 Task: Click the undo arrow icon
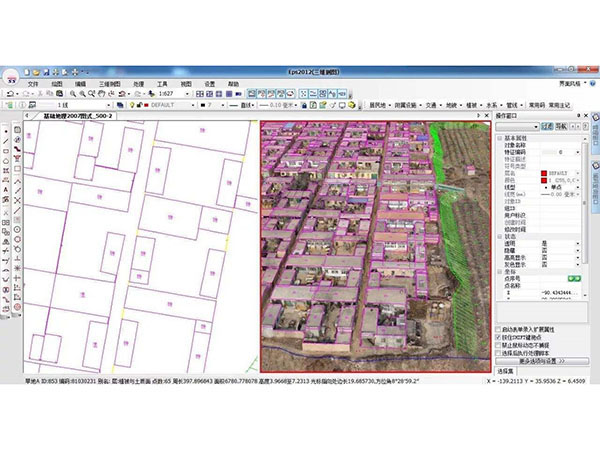(x=11, y=94)
